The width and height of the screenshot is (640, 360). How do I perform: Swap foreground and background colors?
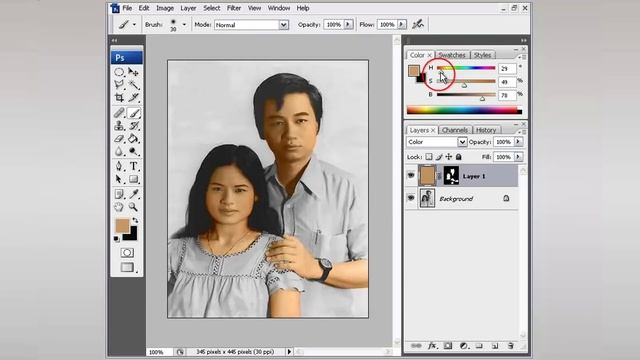(135, 221)
